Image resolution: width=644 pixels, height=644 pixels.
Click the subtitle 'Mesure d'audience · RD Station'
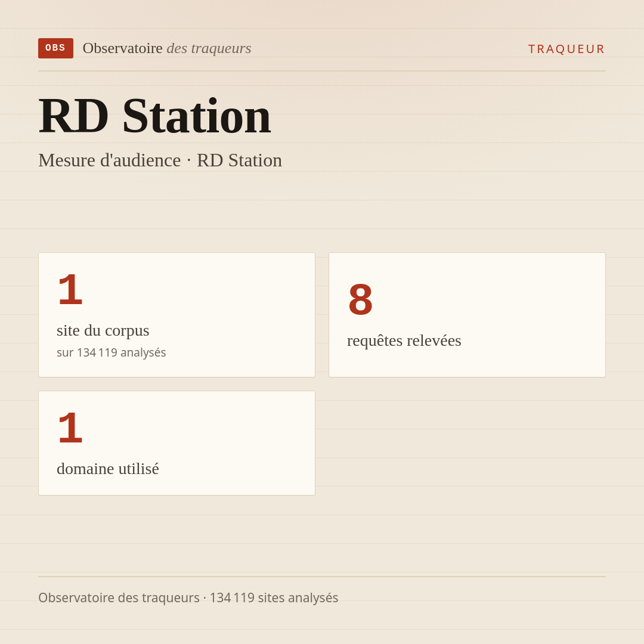coord(160,160)
